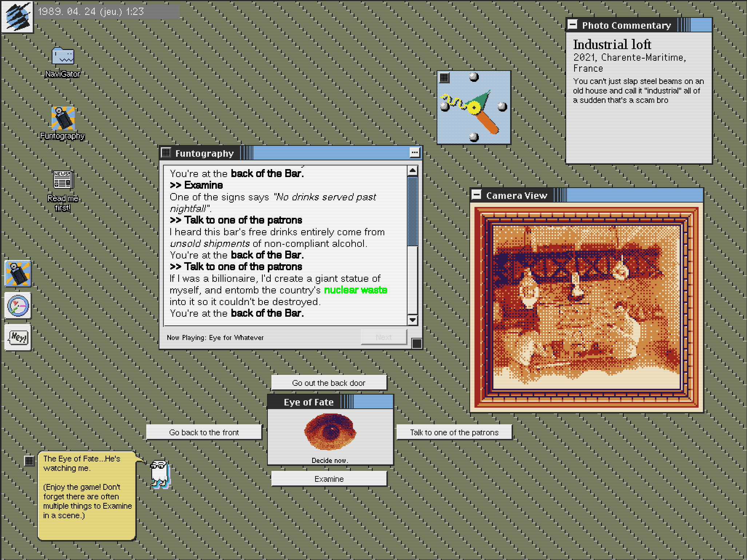Click the Eye of Fate eye image
This screenshot has height=560, width=747.
click(330, 432)
